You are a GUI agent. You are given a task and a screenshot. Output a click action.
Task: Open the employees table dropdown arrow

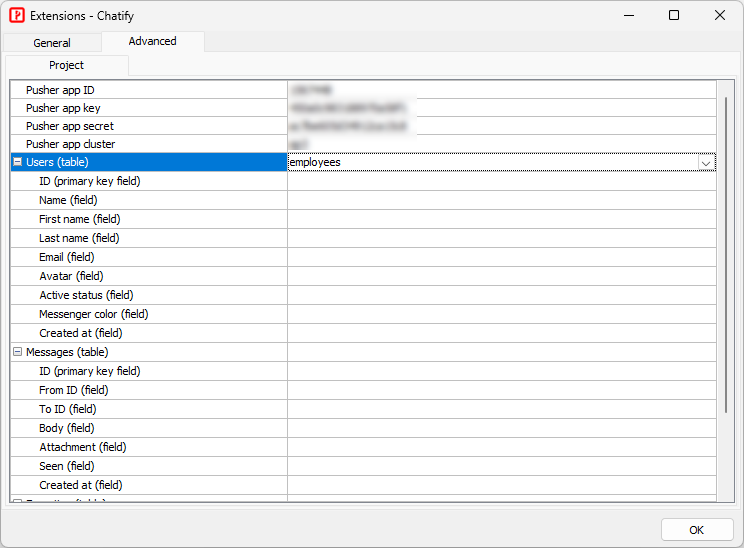706,163
